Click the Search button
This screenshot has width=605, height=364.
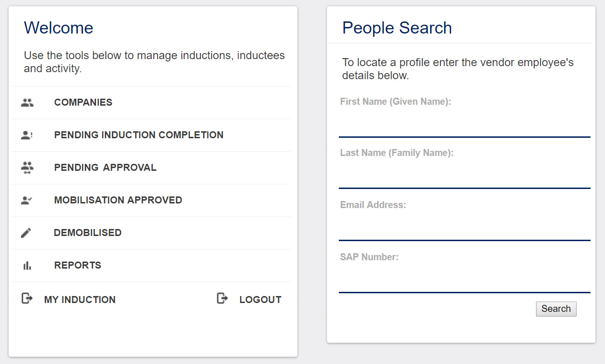556,309
